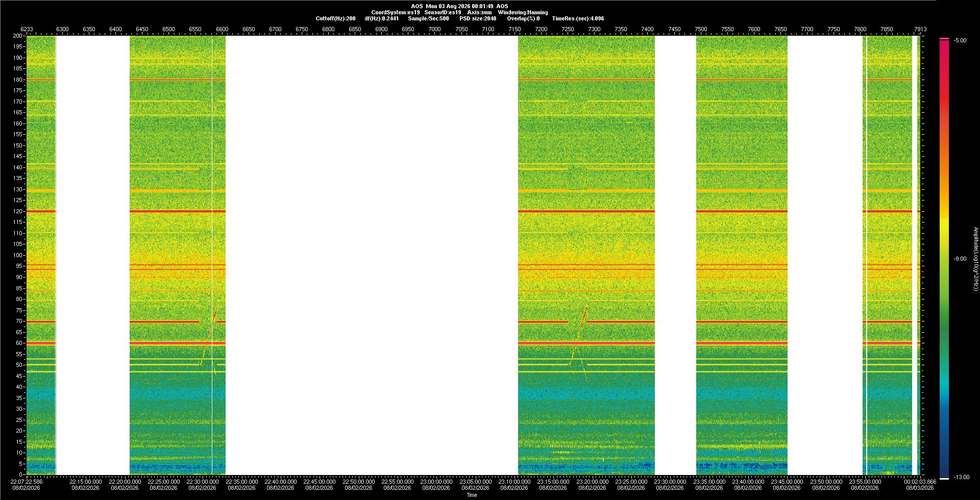Click the frequency axis label 70
Viewport: 980px width, 500px height.
point(19,321)
